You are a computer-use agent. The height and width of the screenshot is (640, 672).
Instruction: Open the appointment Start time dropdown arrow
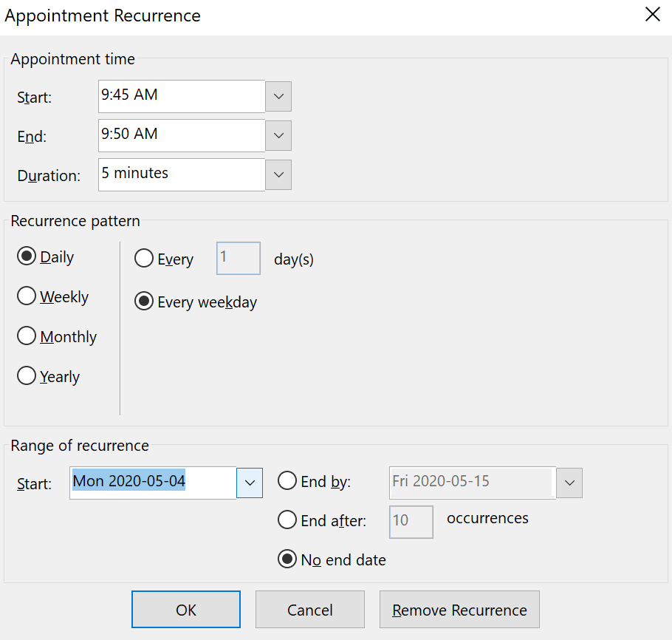pos(278,97)
